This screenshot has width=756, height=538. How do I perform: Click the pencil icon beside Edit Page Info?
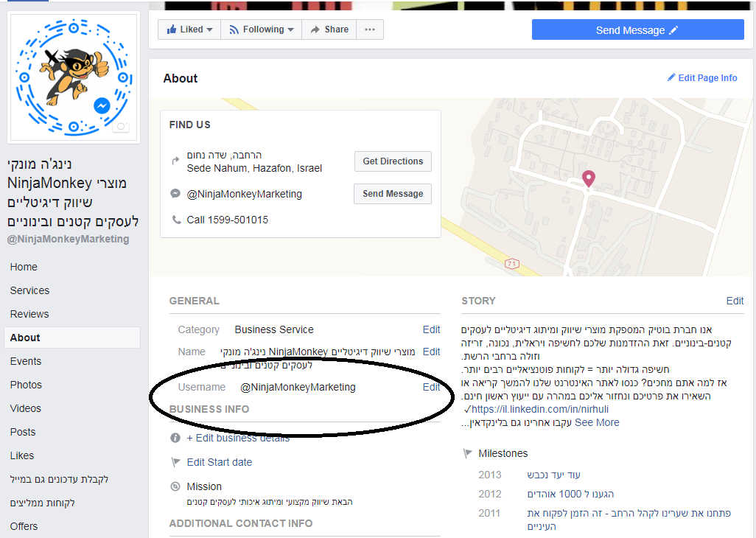(x=671, y=77)
